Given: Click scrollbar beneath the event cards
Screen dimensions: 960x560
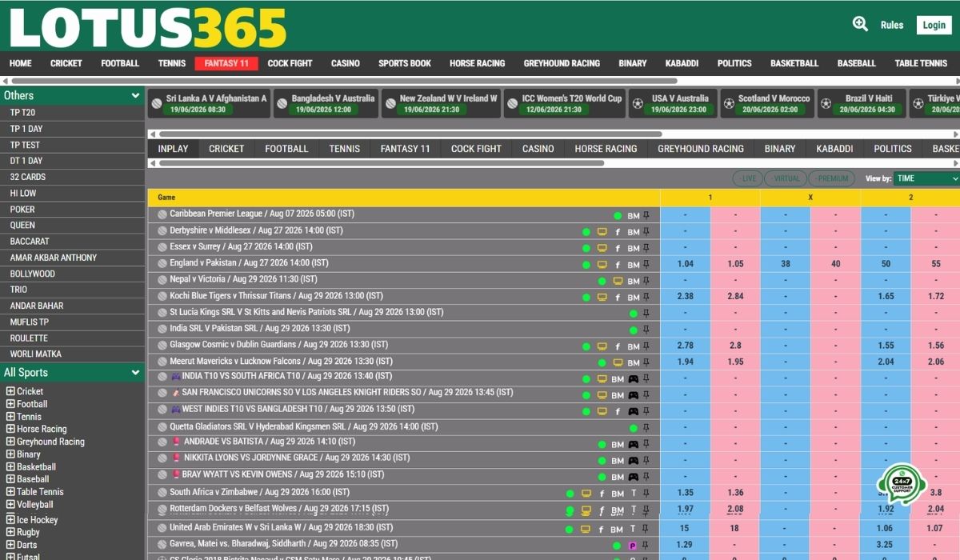Looking at the screenshot, I should coord(410,134).
